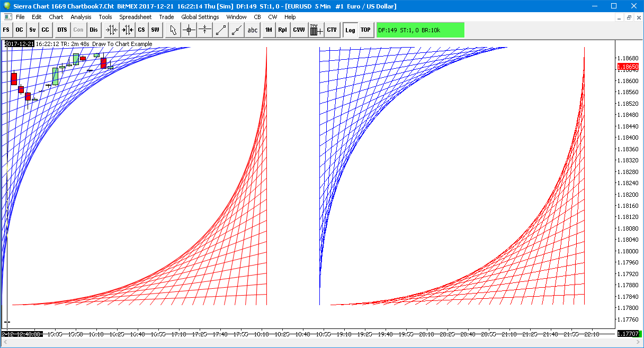The height and width of the screenshot is (348, 644).
Task: Click the 2017-12-21 date label on chart header
Action: pyautogui.click(x=19, y=44)
